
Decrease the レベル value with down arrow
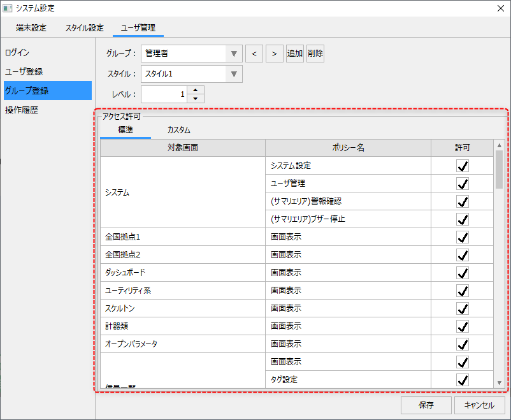pyautogui.click(x=196, y=99)
